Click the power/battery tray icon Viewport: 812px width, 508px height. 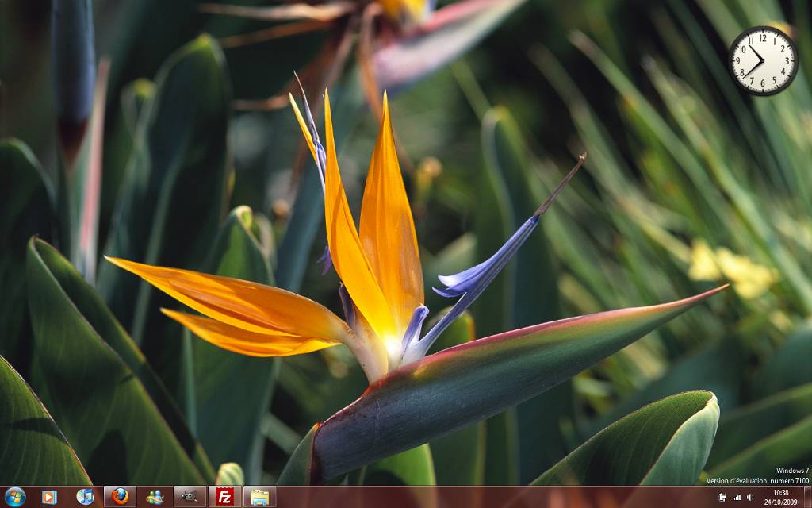click(x=722, y=498)
